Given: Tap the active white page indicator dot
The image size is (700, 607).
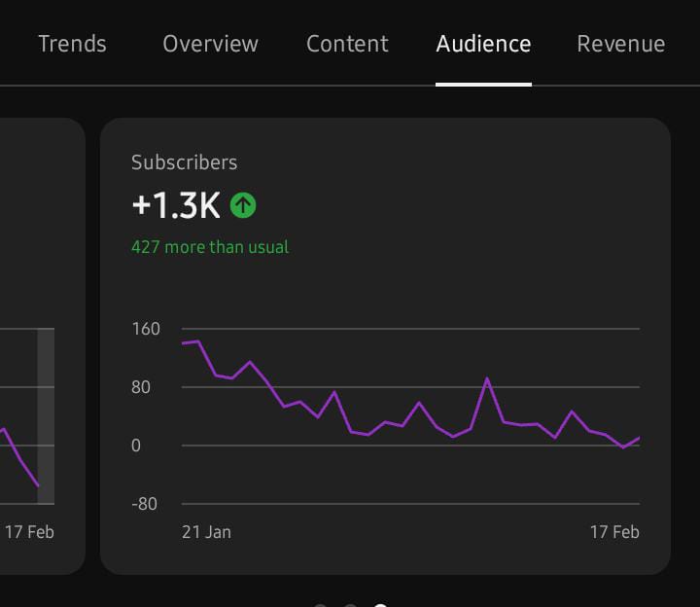Looking at the screenshot, I should [x=380, y=605].
